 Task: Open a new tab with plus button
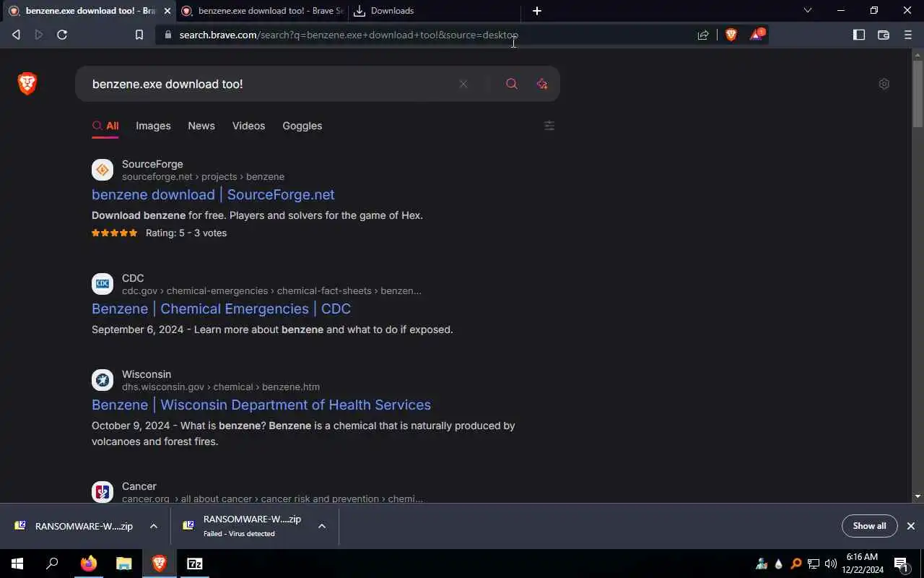[537, 11]
